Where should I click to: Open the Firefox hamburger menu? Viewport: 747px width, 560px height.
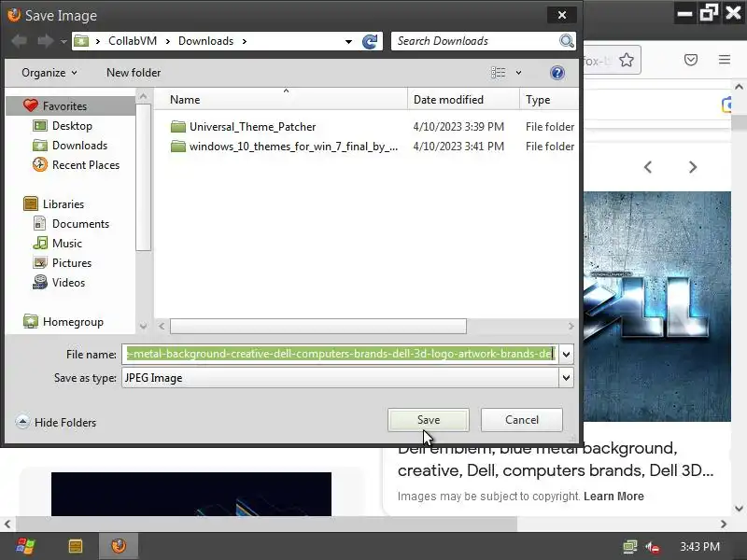click(725, 60)
